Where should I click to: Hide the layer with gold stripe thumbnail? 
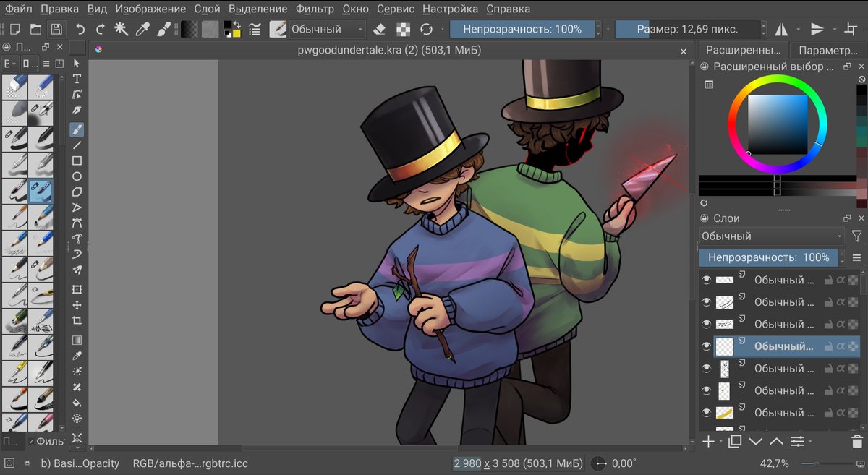707,412
